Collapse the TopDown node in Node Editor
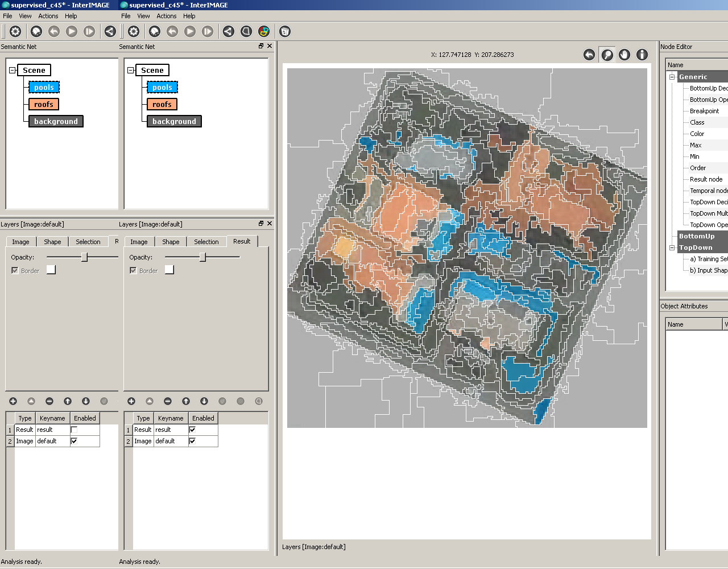Screen dimensions: 728x569 [672, 248]
